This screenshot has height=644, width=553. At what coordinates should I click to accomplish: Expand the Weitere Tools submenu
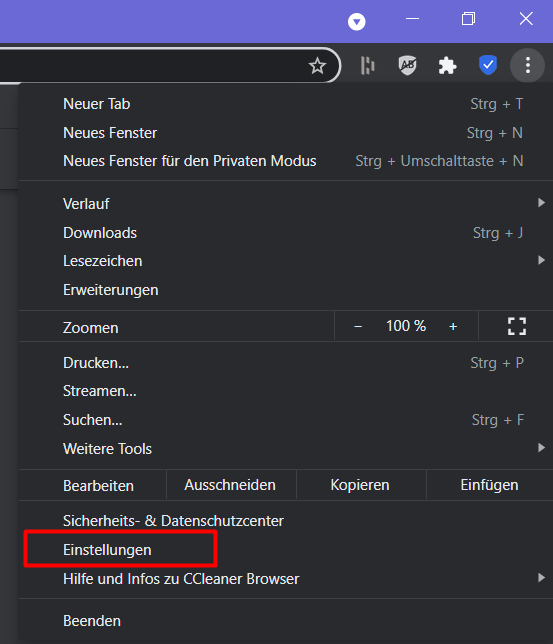[286, 448]
